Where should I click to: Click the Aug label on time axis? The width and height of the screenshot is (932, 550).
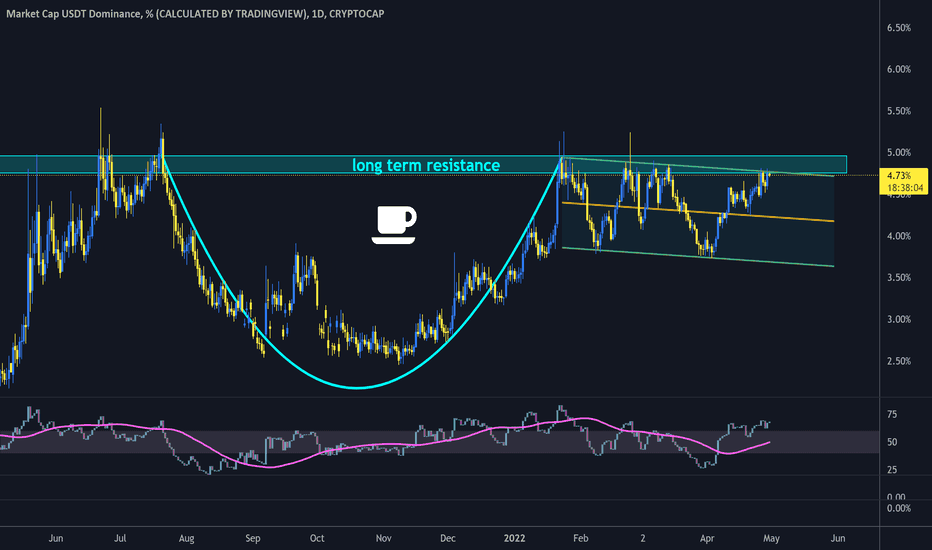point(187,538)
